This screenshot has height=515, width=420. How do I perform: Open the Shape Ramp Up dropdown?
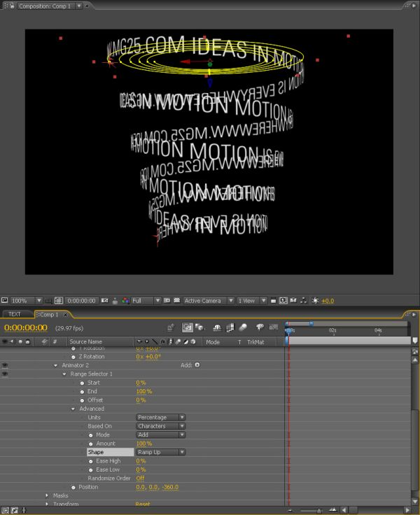click(x=160, y=452)
